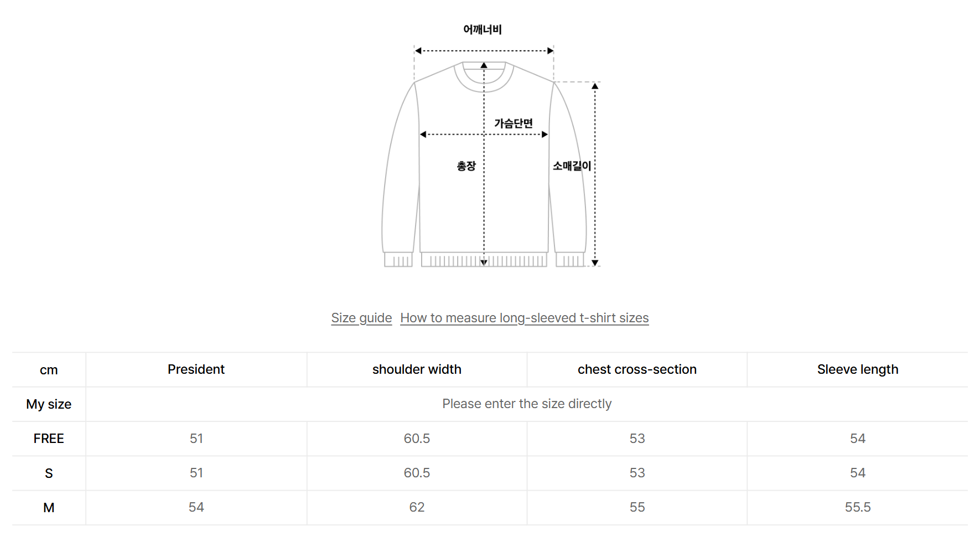This screenshot has width=980, height=536.
Task: Click the FREE size 60.5 shoulder value
Action: (417, 439)
